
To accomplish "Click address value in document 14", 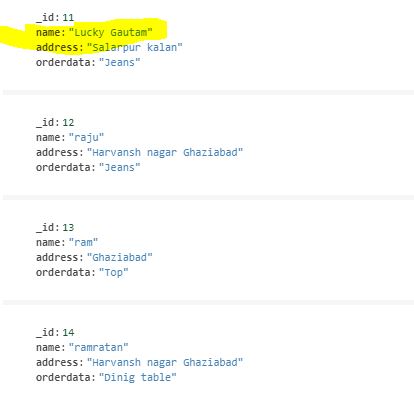I will pos(165,362).
